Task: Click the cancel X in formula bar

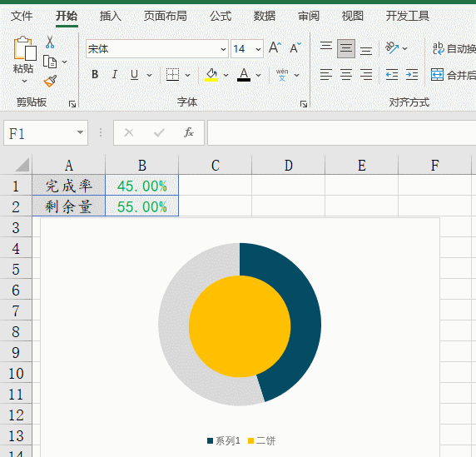Action: coord(129,132)
